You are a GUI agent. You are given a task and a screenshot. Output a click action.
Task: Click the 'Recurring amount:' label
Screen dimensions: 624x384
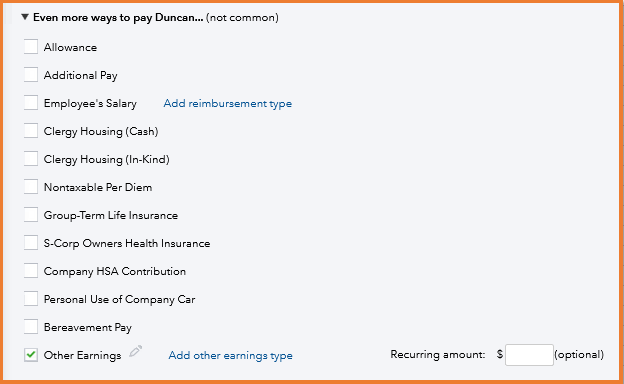click(438, 355)
